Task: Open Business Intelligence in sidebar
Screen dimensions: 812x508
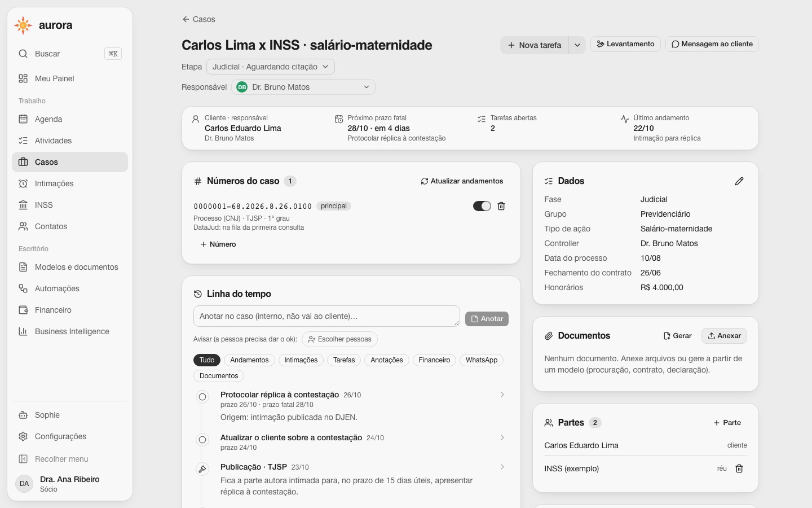Action: coord(70,331)
